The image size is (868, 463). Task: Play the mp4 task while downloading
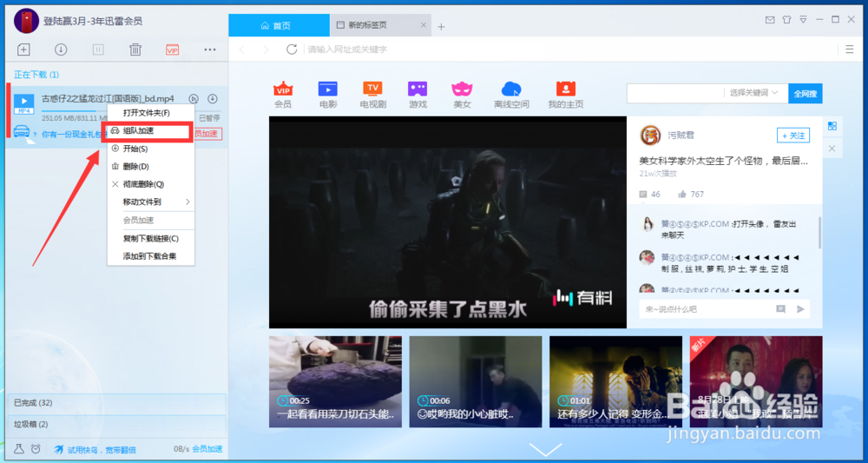coord(194,99)
